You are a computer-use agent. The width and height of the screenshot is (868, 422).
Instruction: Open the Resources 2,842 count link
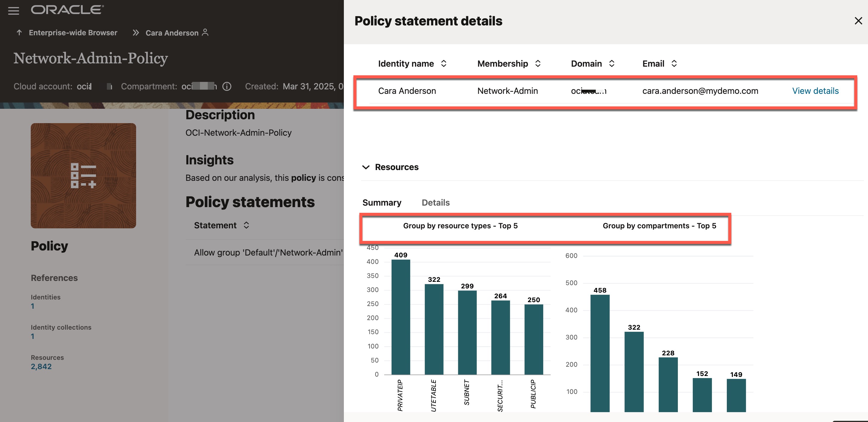(41, 366)
